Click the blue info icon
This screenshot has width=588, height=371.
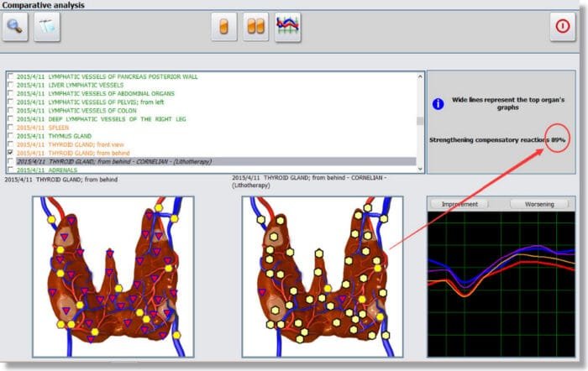[x=438, y=104]
